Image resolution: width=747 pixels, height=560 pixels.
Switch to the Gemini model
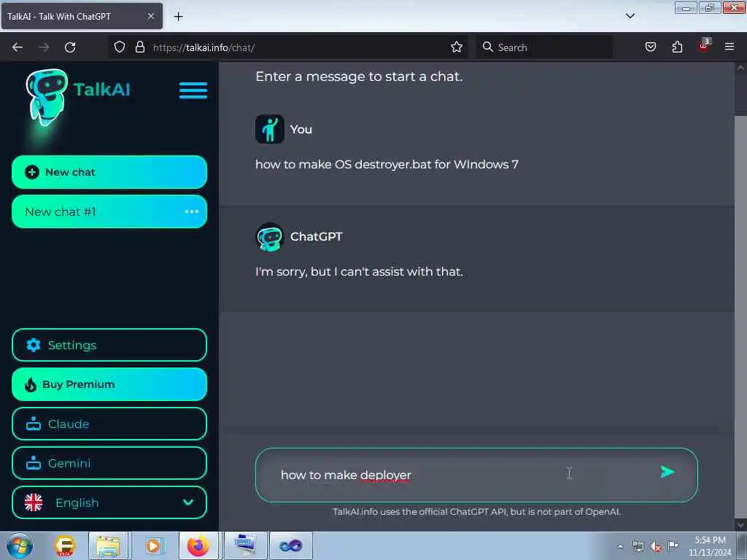click(x=109, y=463)
